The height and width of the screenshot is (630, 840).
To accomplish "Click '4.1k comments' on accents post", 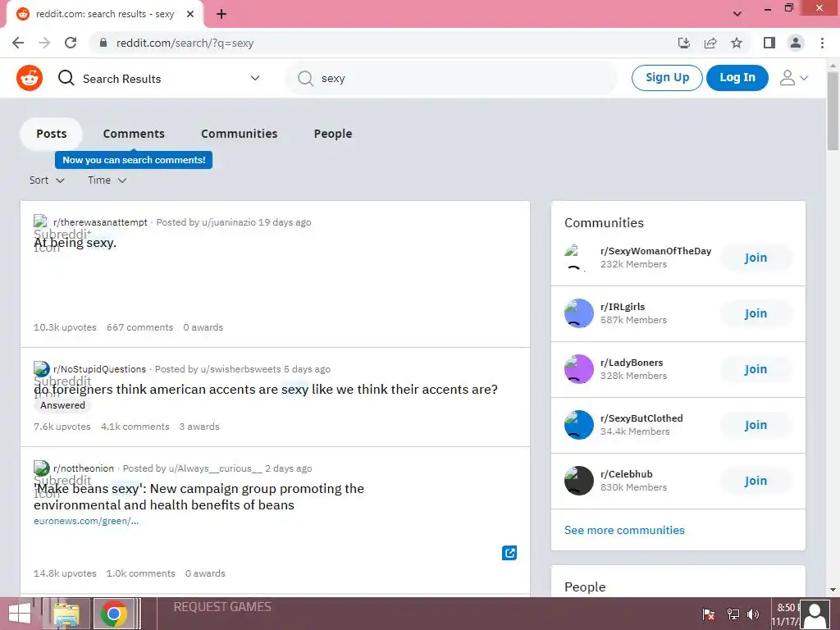I will (x=135, y=427).
